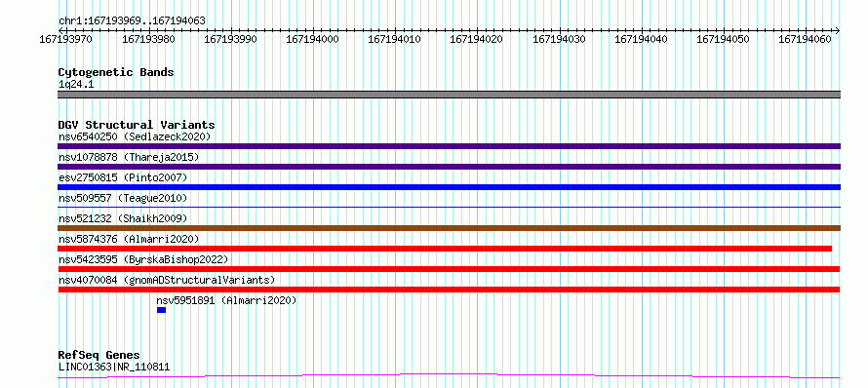Click the esv2750815 (Pinto2007) label
Viewport: 868px width, 388px height.
pos(123,177)
